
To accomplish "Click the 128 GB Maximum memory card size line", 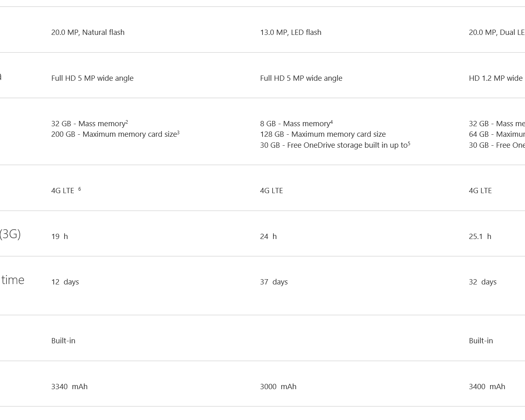I will pos(323,134).
